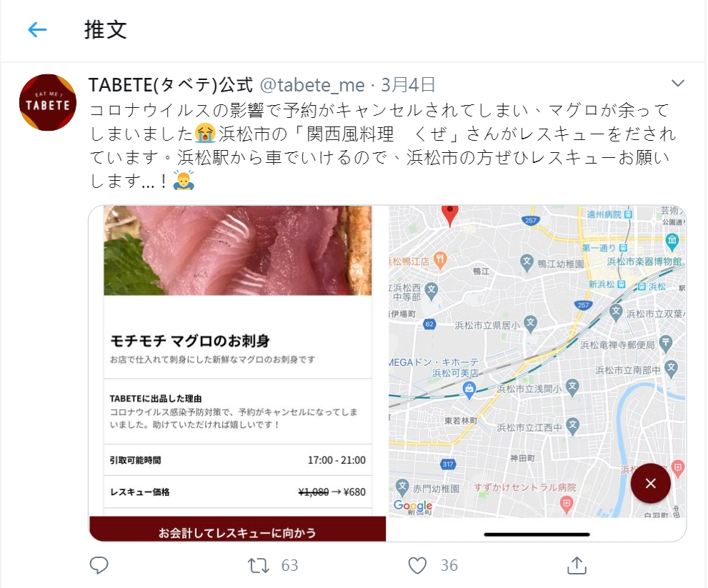Image resolution: width=708 pixels, height=588 pixels.
Task: Close the map with the round X button
Action: pos(650,483)
